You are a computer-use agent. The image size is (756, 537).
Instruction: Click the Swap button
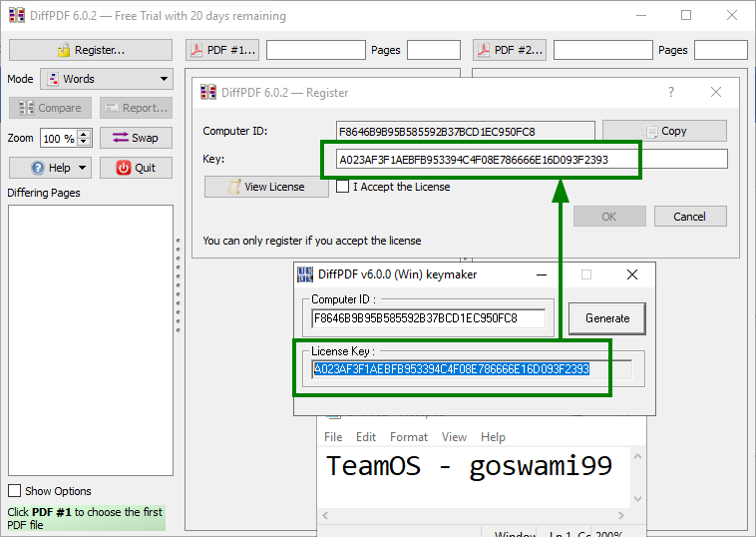click(x=136, y=138)
